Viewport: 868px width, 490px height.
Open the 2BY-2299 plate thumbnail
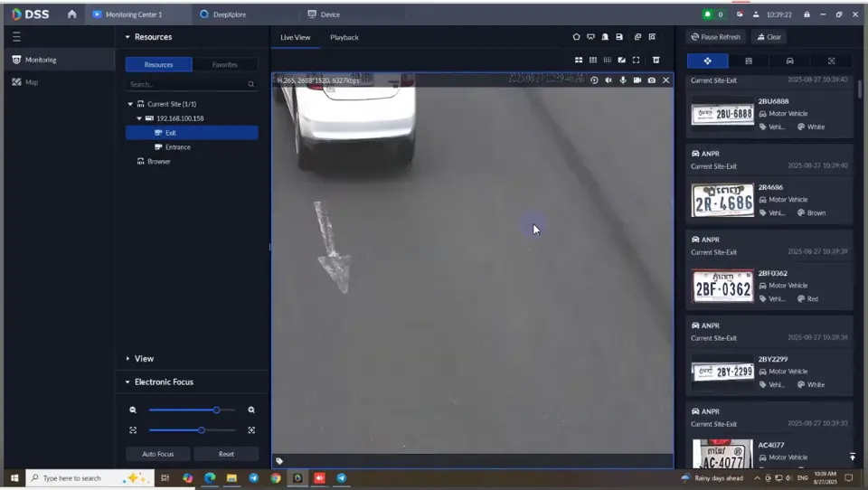click(x=723, y=372)
